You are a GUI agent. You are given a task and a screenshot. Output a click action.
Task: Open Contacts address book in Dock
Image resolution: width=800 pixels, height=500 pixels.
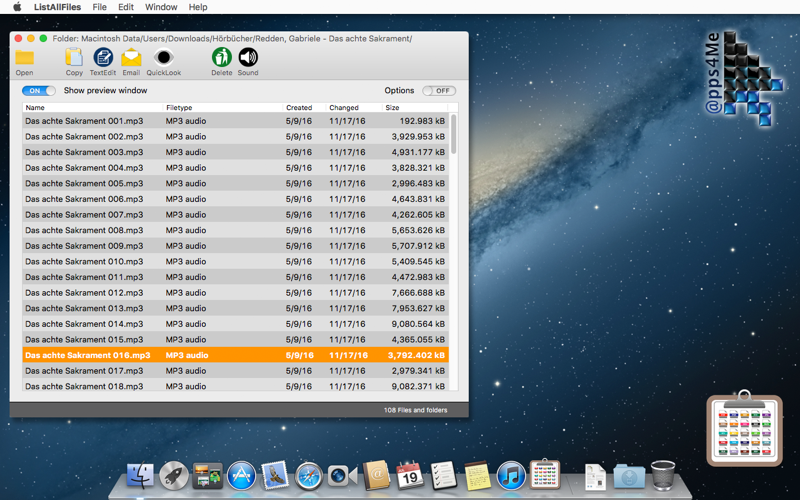(x=376, y=476)
